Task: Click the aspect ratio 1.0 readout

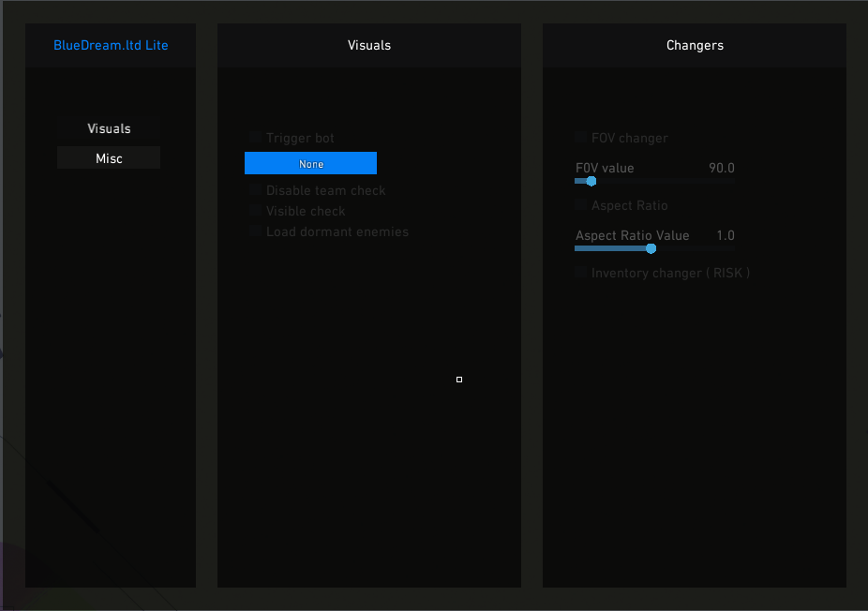Action: pyautogui.click(x=726, y=235)
